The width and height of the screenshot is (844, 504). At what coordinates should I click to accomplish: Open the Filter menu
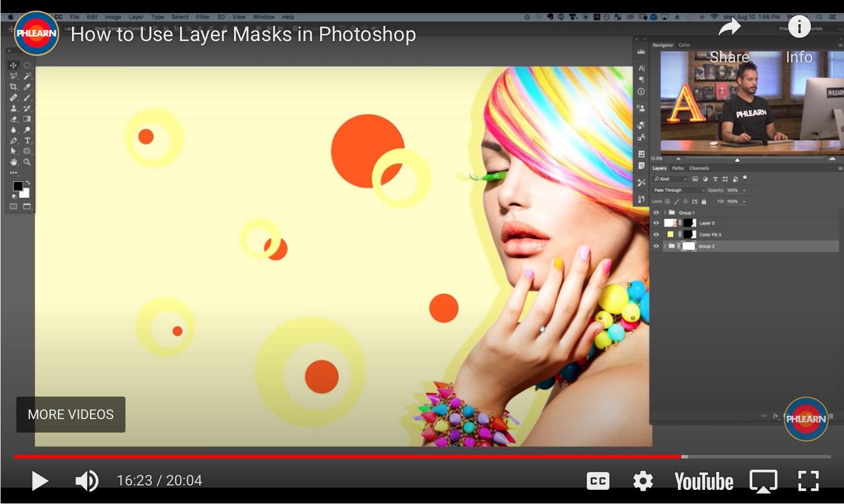tap(203, 17)
